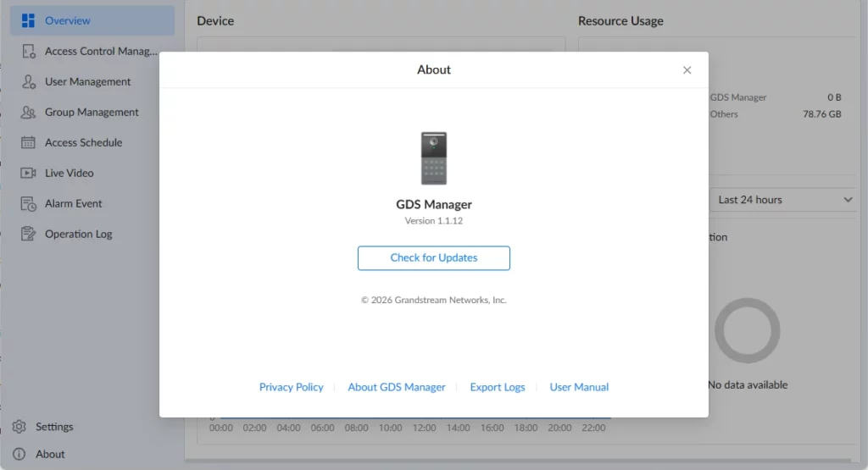This screenshot has width=868, height=470.
Task: Click the 0 B storage value
Action: point(834,97)
